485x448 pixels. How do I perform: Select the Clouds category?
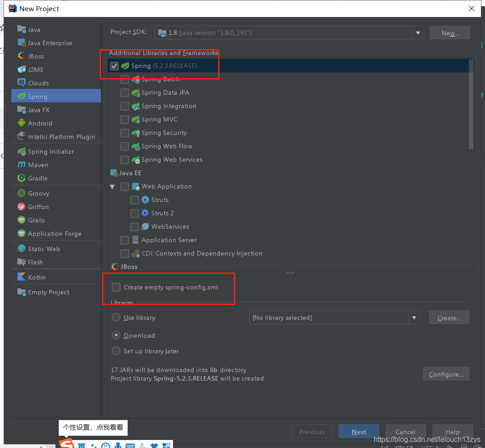click(37, 83)
